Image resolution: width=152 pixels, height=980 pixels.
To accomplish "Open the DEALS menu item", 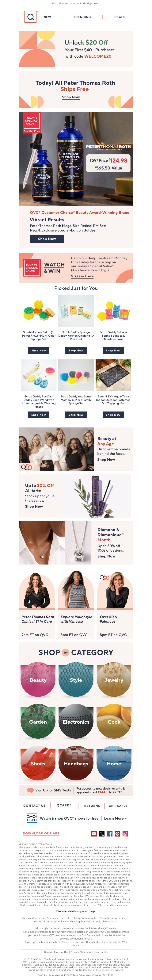I will click(x=120, y=17).
